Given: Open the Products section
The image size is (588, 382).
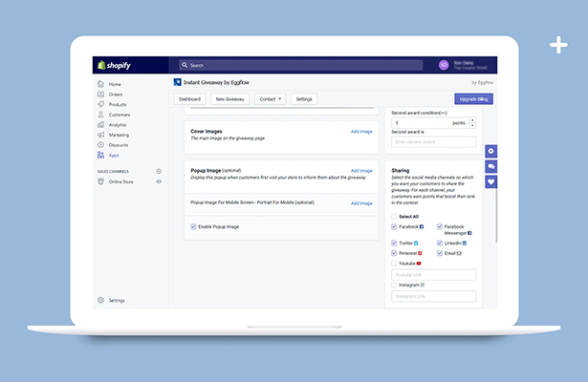Looking at the screenshot, I should click(117, 105).
